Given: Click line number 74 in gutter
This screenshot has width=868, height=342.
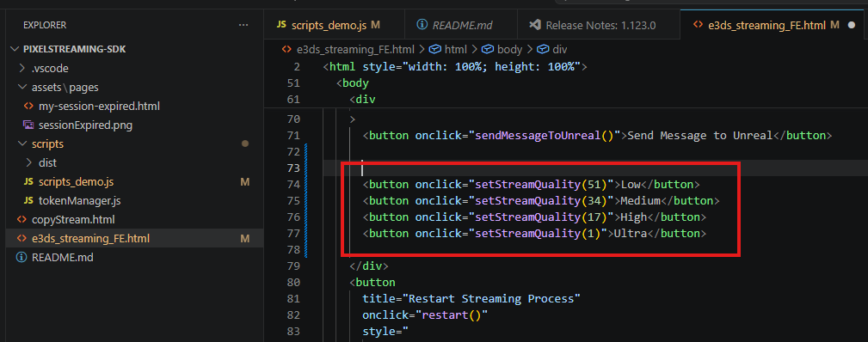Looking at the screenshot, I should (x=293, y=184).
